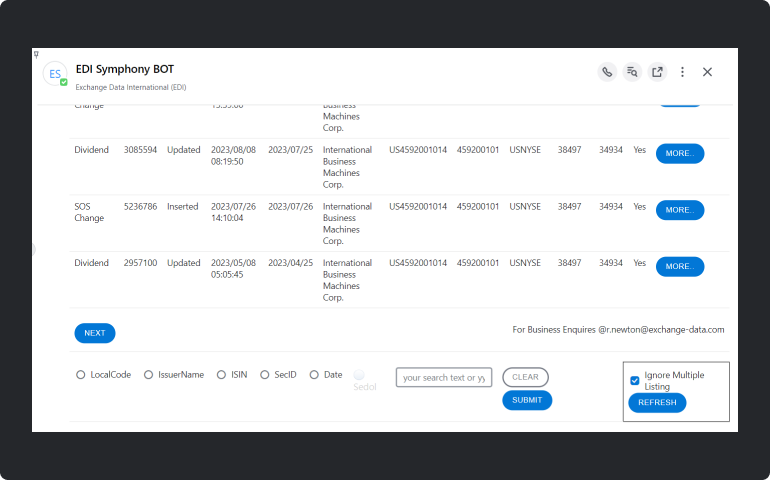The width and height of the screenshot is (770, 480).
Task: Expand the 2023/05/08 Dividend row with MORE
Action: (x=679, y=267)
